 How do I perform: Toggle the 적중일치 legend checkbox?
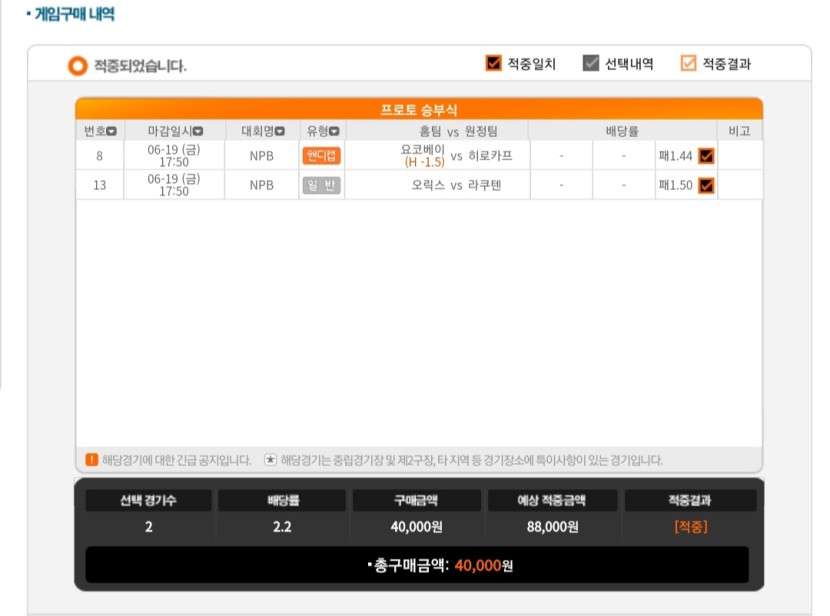[x=493, y=64]
